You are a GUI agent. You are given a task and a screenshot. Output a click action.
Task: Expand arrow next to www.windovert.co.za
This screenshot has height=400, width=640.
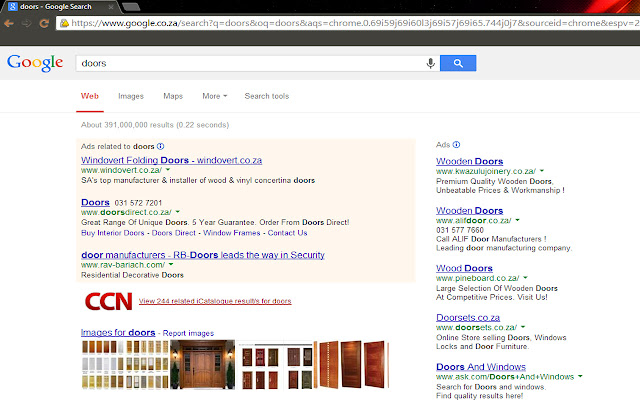coord(168,169)
